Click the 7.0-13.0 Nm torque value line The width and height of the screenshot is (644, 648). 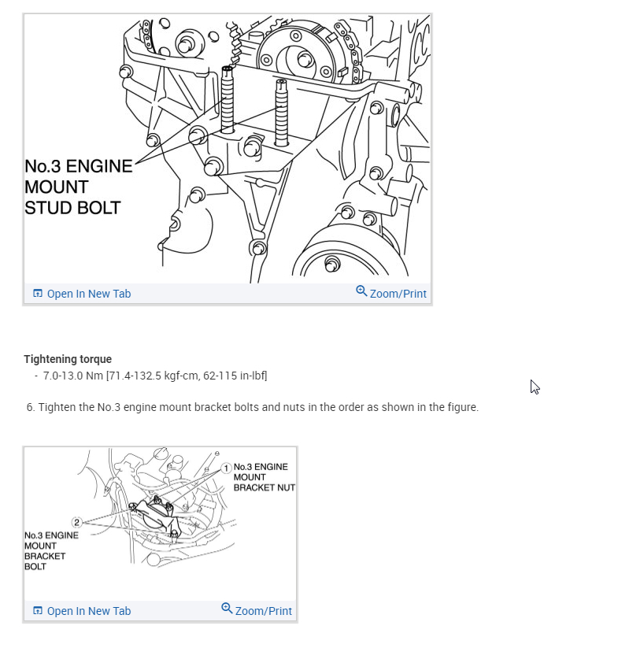tap(155, 376)
